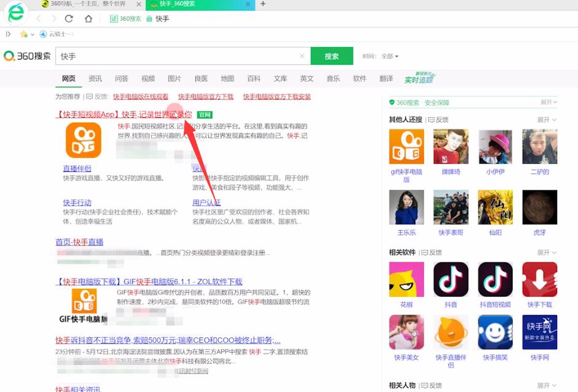
Task: Click the GIF快手电脑版 thumbnail image
Action: coord(84,306)
